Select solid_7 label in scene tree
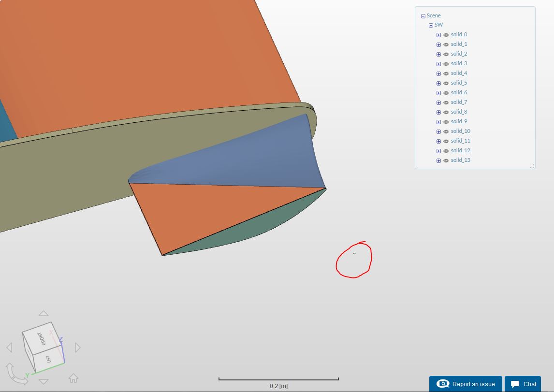Viewport: 554px width, 392px height. pos(459,102)
